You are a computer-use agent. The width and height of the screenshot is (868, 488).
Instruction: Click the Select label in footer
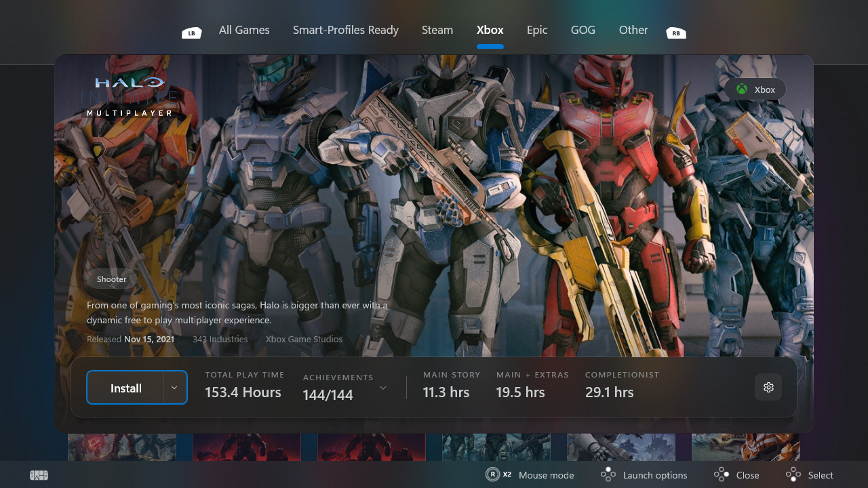[821, 475]
